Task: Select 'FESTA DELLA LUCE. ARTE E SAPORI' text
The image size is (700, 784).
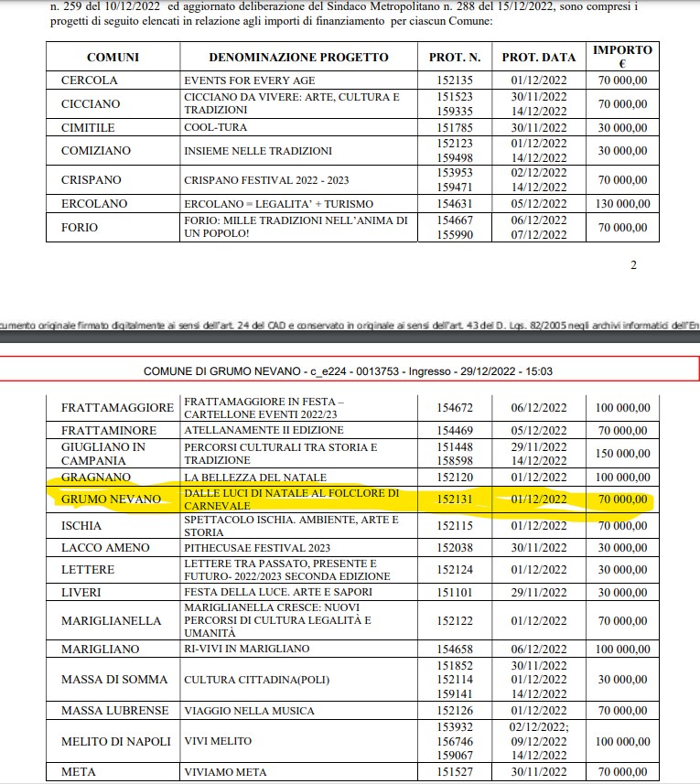Action: click(x=278, y=592)
